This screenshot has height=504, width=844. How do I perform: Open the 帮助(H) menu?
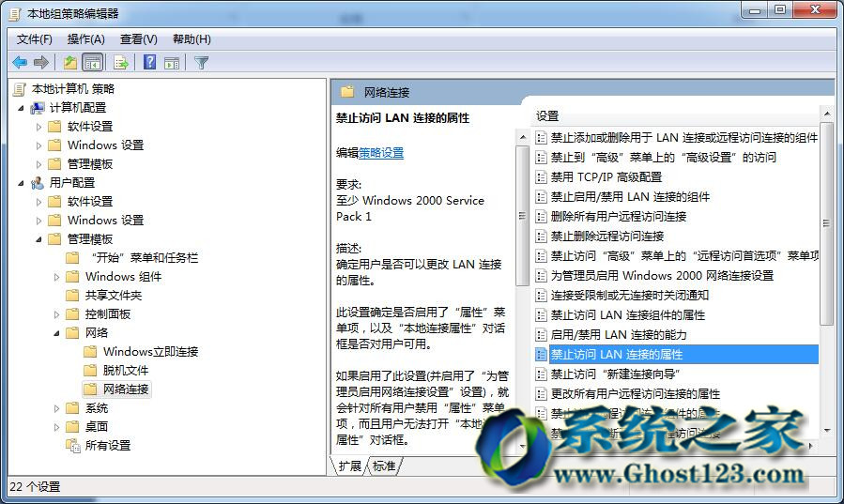pyautogui.click(x=192, y=39)
